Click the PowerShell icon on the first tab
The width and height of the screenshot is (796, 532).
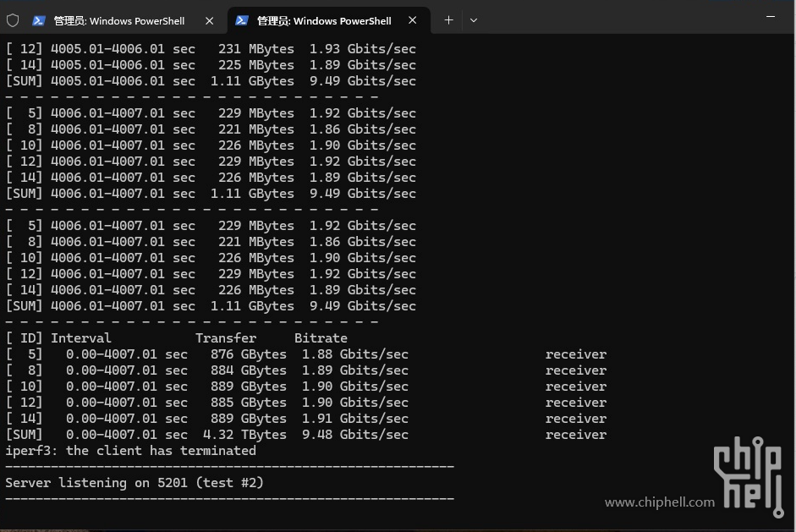39,20
